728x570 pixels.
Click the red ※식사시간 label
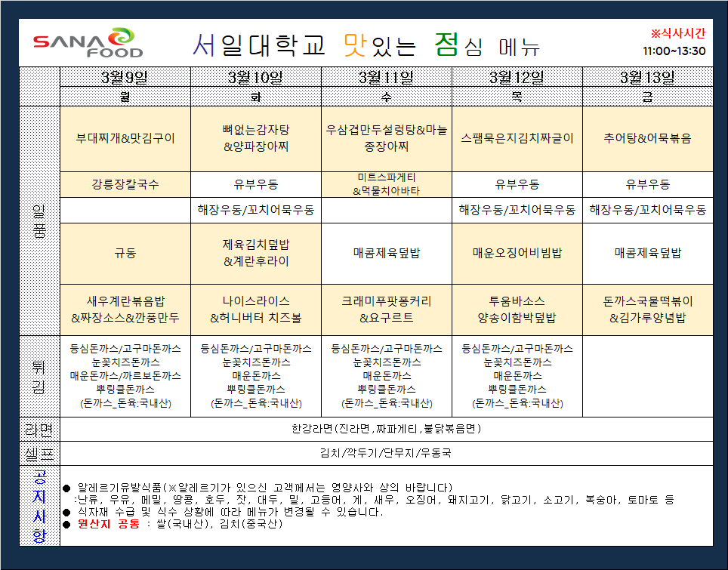coord(677,33)
